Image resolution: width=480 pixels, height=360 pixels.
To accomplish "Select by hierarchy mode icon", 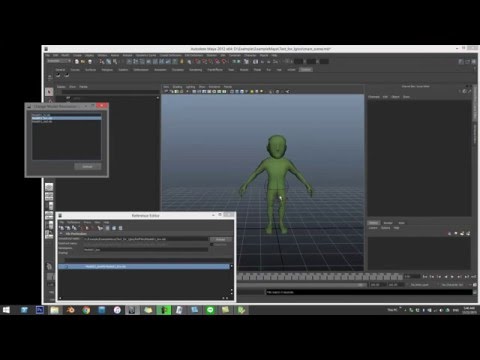I will point(102,62).
